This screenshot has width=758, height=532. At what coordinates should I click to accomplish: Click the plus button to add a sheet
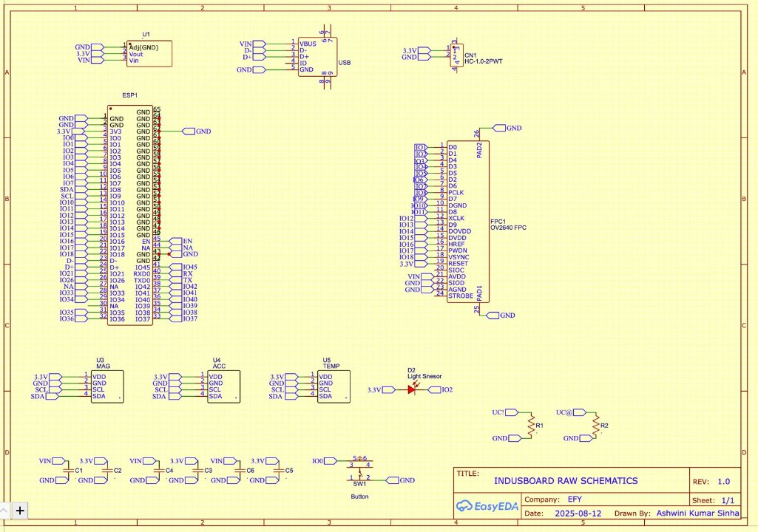point(20,511)
